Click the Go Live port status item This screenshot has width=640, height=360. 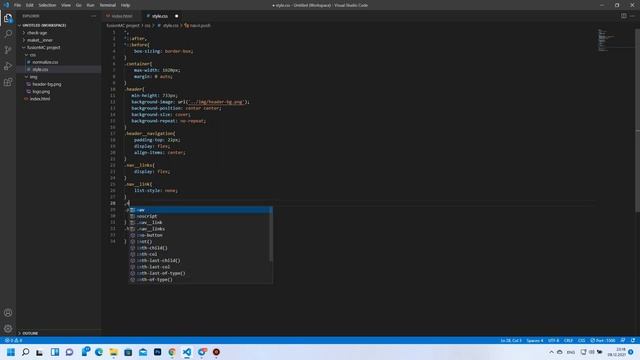[x=603, y=340]
